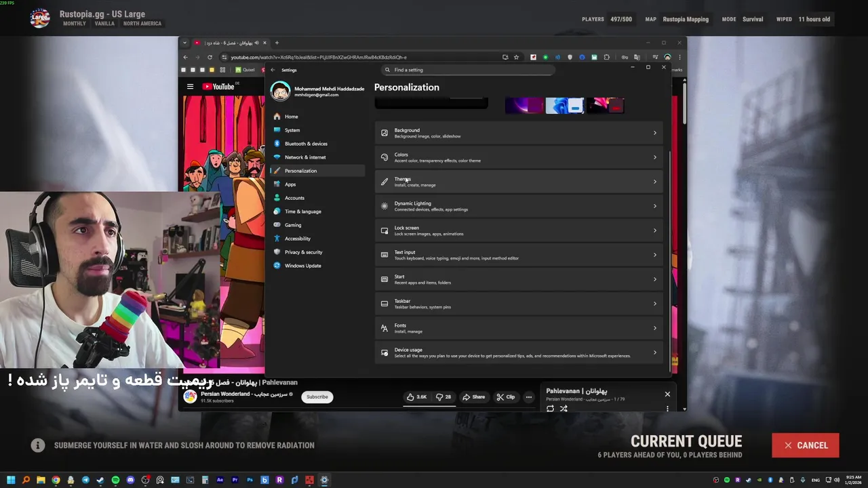Open File Explorer from the taskbar
This screenshot has width=868, height=488.
pos(41,480)
